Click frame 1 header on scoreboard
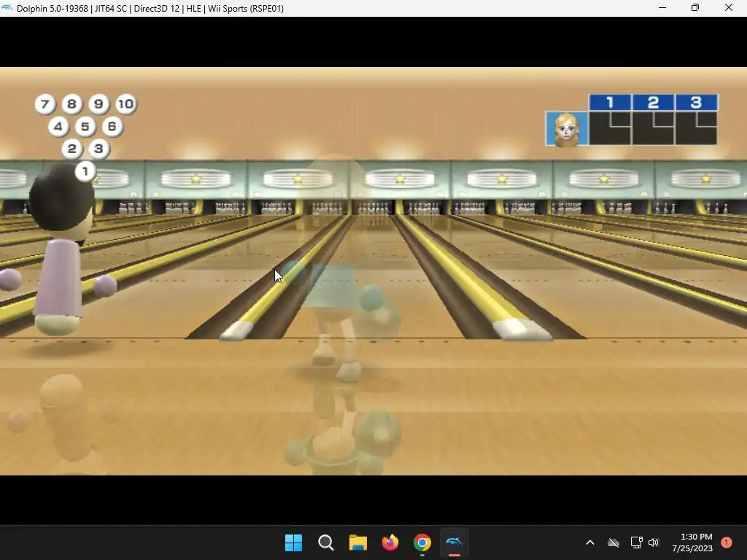 [x=611, y=102]
